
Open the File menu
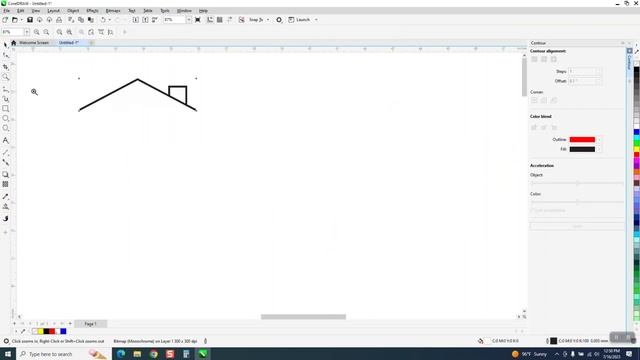[x=7, y=11]
